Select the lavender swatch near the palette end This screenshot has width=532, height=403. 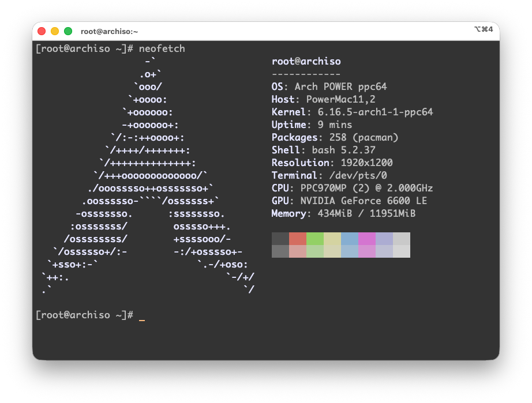tap(384, 238)
